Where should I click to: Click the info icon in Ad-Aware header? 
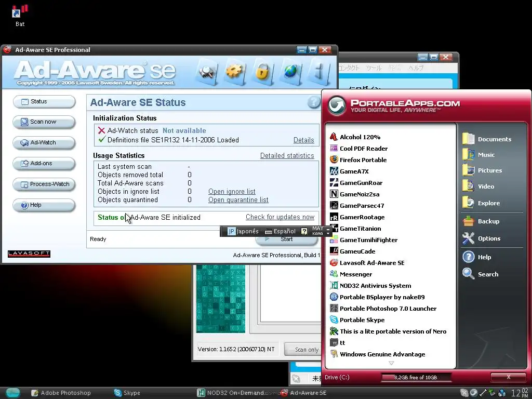tap(318, 72)
